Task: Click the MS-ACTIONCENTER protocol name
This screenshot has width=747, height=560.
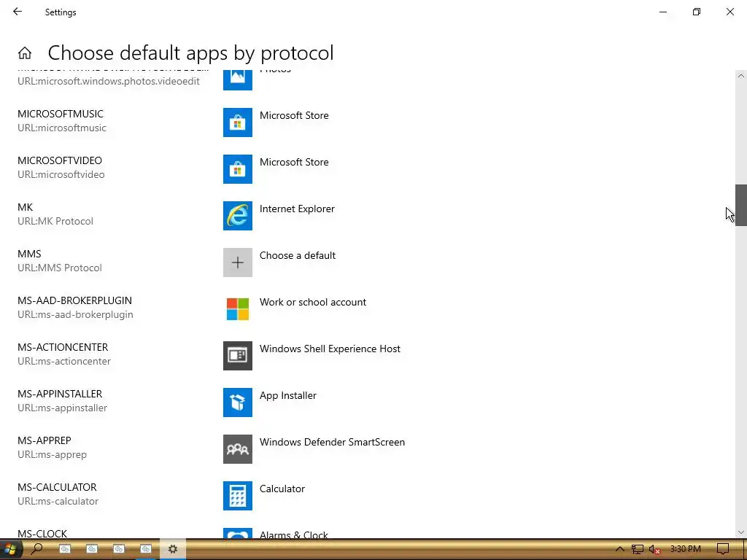Action: point(63,347)
